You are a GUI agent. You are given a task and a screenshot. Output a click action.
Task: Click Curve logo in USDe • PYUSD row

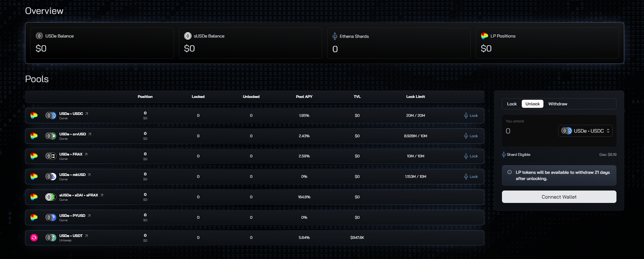[x=34, y=217]
